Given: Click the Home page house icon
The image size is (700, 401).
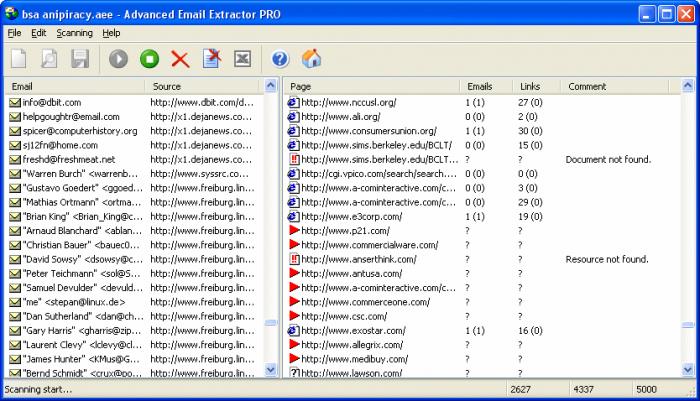Looking at the screenshot, I should [x=311, y=59].
